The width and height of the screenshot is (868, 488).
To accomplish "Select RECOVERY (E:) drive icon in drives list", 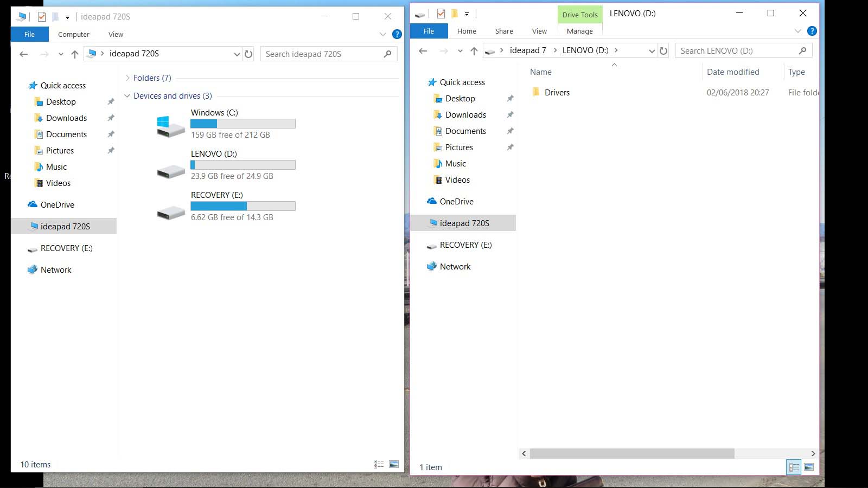I will click(170, 213).
